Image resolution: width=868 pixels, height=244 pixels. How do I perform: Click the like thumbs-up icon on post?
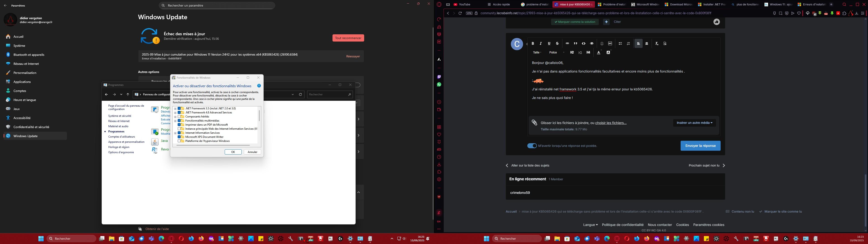pyautogui.click(x=716, y=21)
